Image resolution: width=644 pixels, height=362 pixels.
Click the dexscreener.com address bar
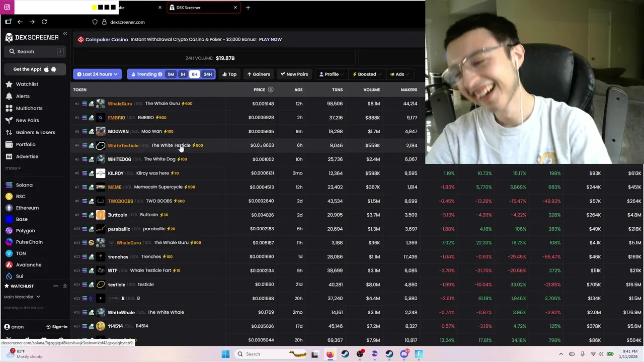pos(127,22)
